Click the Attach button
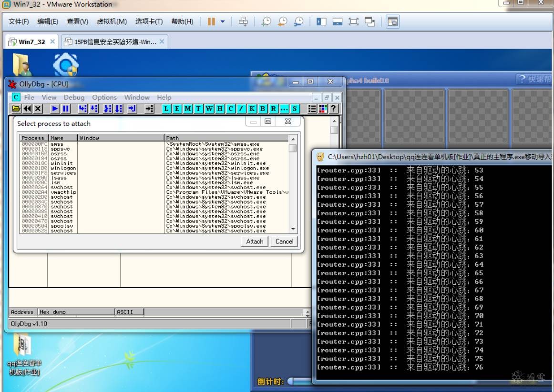 coord(255,241)
